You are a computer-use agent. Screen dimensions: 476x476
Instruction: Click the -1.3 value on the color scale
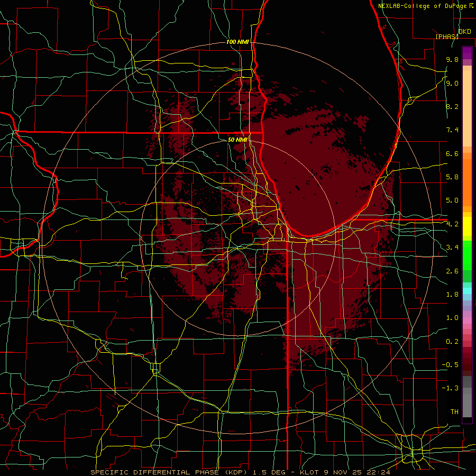450,388
